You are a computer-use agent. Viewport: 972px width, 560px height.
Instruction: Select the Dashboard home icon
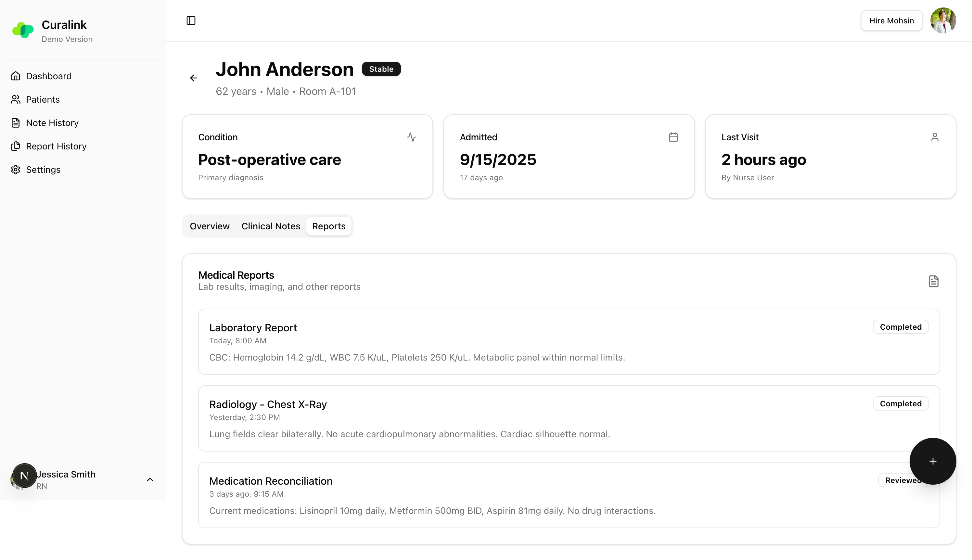[x=15, y=76]
